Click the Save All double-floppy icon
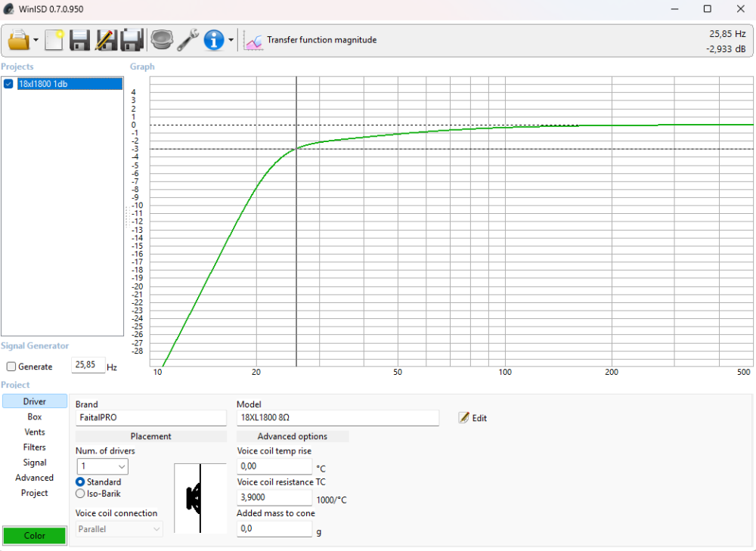 coord(132,40)
